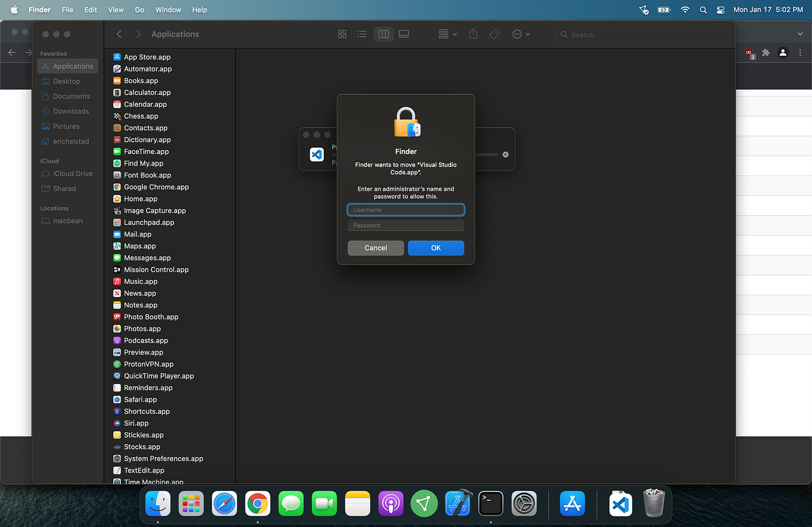Open Visual Studio Code from the Dock
The height and width of the screenshot is (527, 812).
[x=620, y=503]
